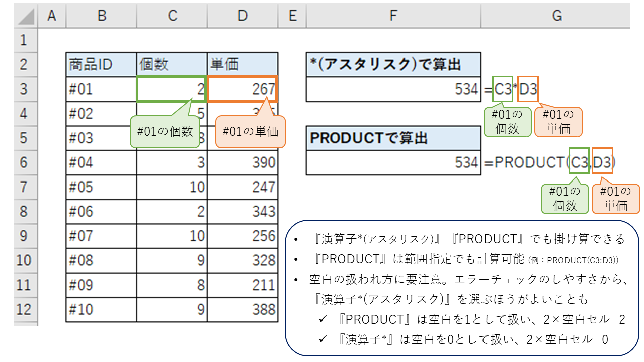644x362 pixels.
Task: Select the #03 product ID cell
Action: coord(102,138)
